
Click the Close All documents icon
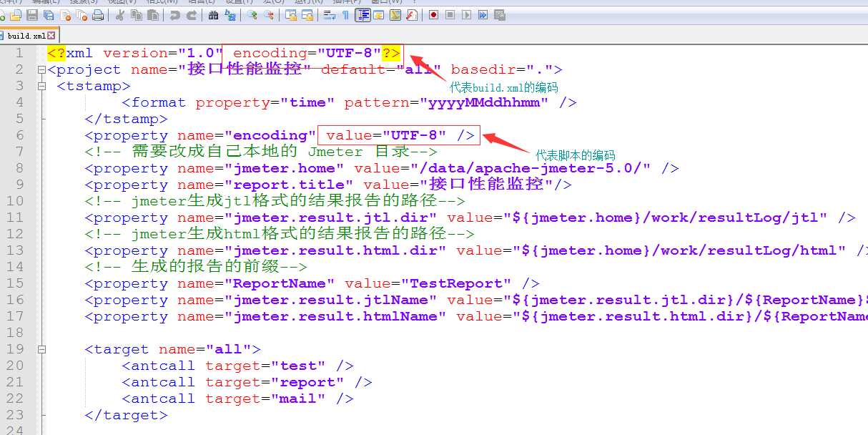(82, 15)
